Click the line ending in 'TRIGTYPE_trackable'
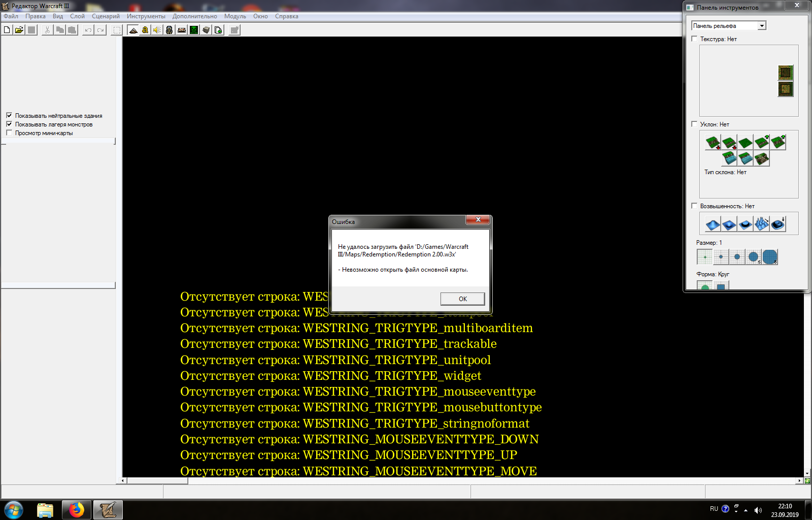Viewport: 812px width, 520px height. (339, 344)
